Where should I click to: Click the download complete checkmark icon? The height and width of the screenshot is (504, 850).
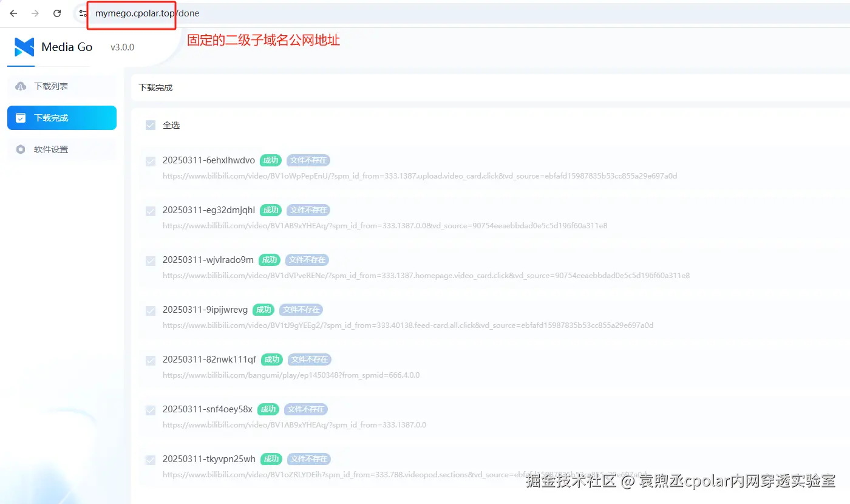coord(21,118)
